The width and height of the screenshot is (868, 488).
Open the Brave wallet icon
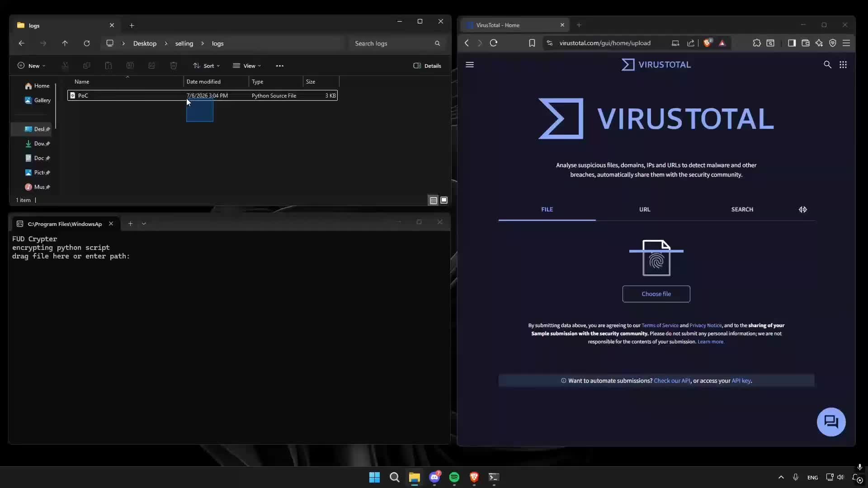(806, 43)
